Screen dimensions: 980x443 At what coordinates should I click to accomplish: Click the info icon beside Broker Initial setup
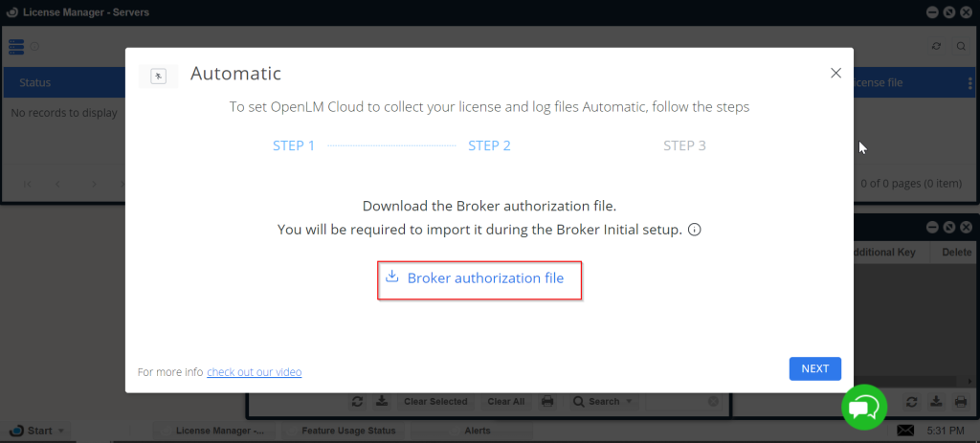(x=695, y=231)
